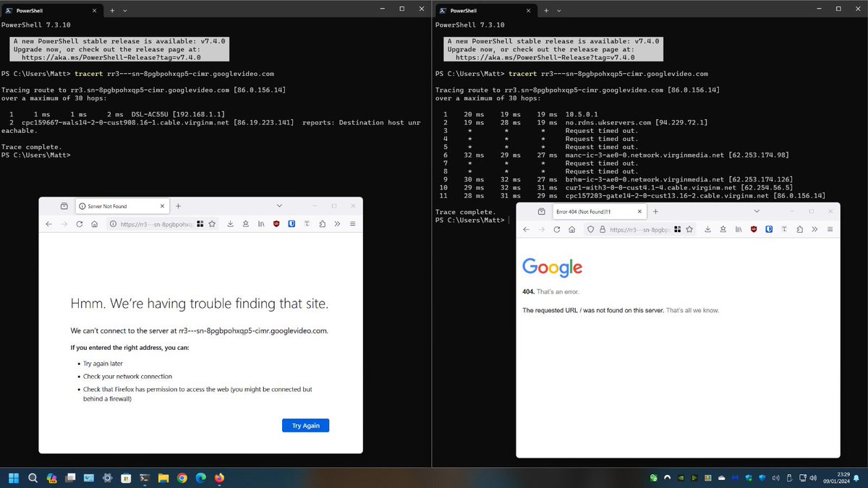868x488 pixels.
Task: Open home page in Server Not Found browser
Action: point(95,224)
